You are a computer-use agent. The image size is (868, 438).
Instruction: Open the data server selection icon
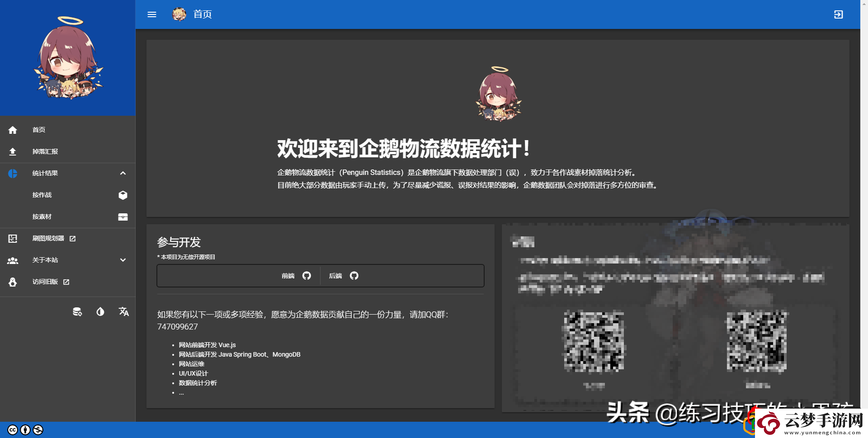point(77,311)
